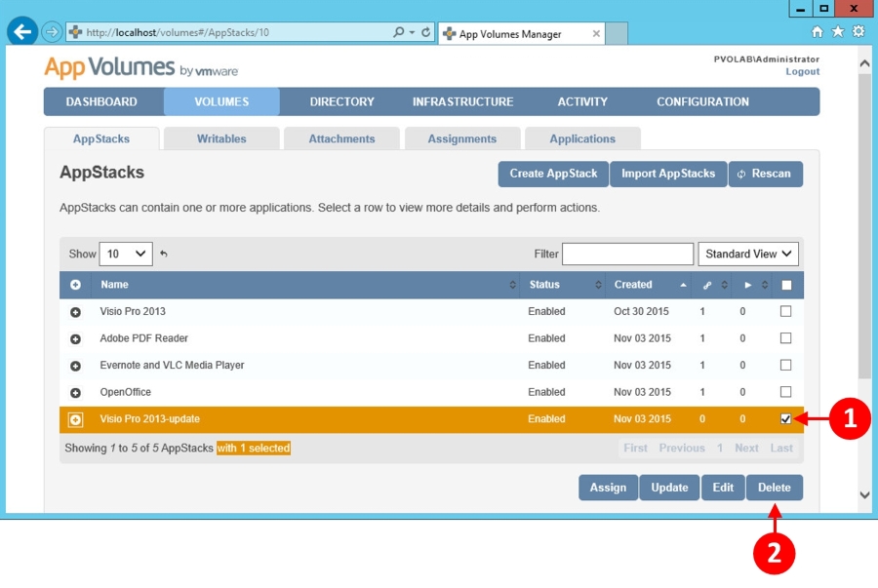The width and height of the screenshot is (878, 588).
Task: Click the browser forward arrow button
Action: [52, 32]
